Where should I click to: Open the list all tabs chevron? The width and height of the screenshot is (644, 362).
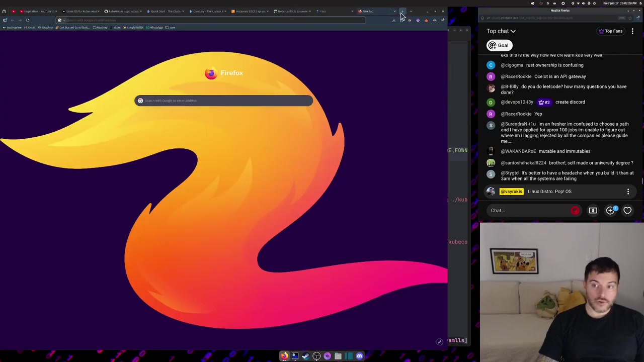(x=411, y=11)
